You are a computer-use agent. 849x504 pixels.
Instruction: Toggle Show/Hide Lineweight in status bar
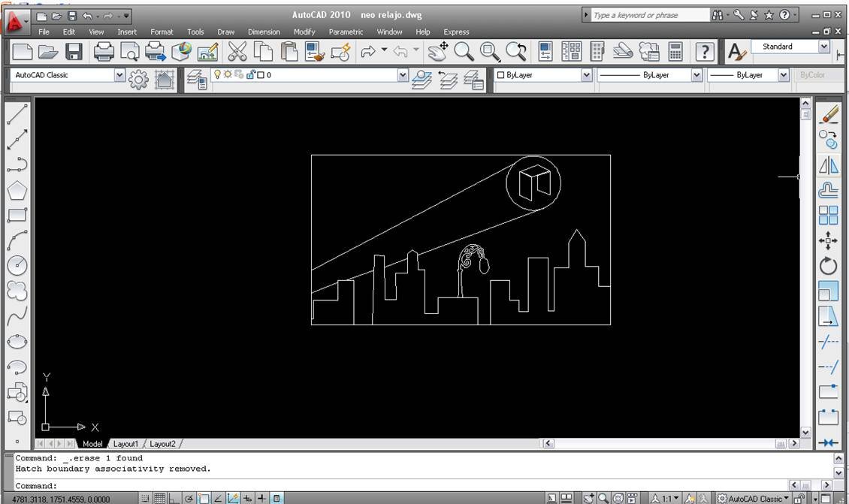coord(262,499)
